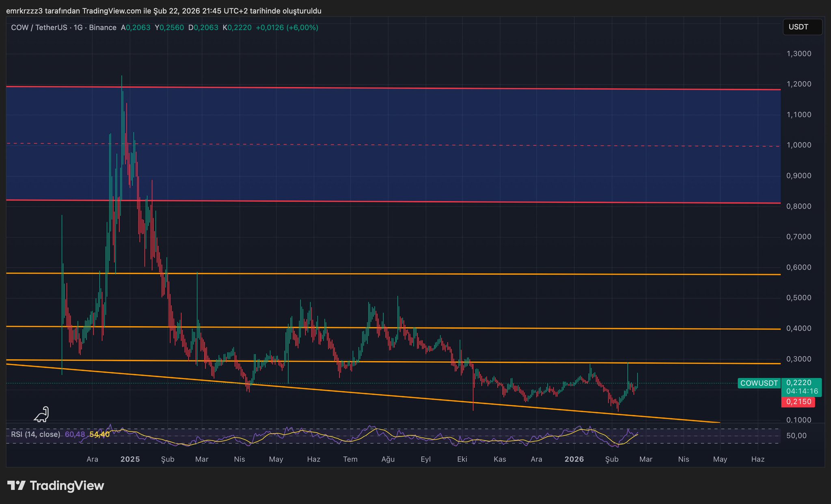Select the upper red resistance line
Viewport: 831px width, 504px height.
tap(406, 88)
